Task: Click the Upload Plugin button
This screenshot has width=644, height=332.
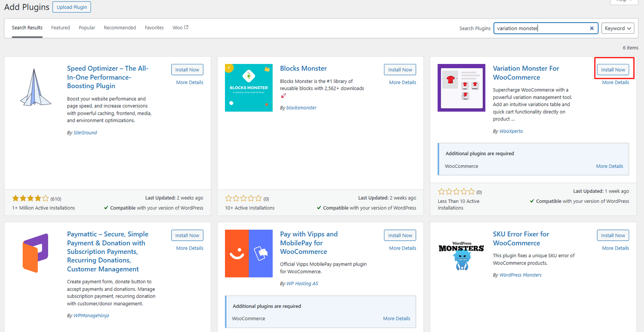Action: (72, 7)
